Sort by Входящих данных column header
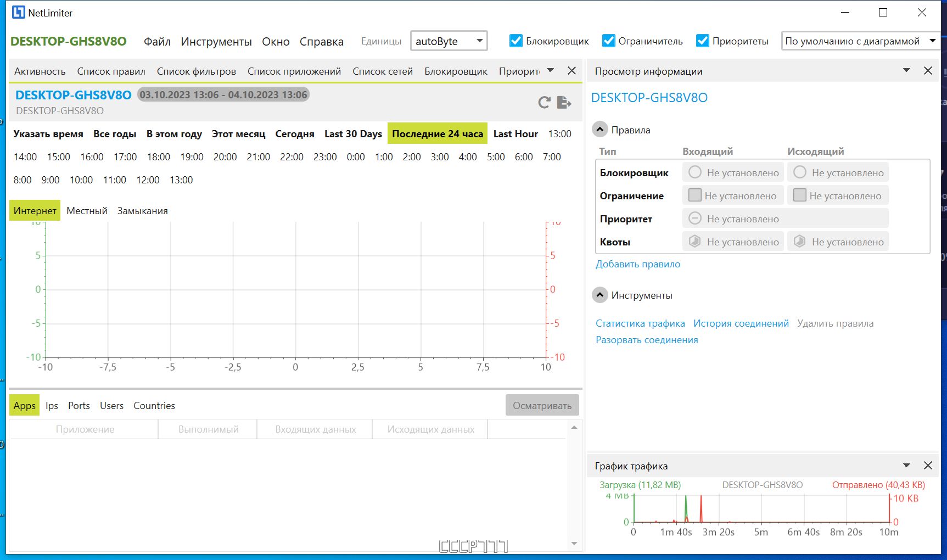The width and height of the screenshot is (947, 560). 315,429
